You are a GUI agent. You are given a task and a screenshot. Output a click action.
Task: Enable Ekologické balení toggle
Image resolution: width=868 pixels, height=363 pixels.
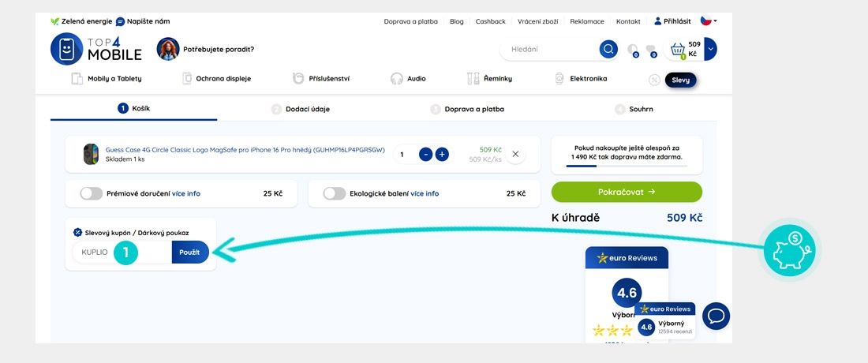tap(335, 193)
